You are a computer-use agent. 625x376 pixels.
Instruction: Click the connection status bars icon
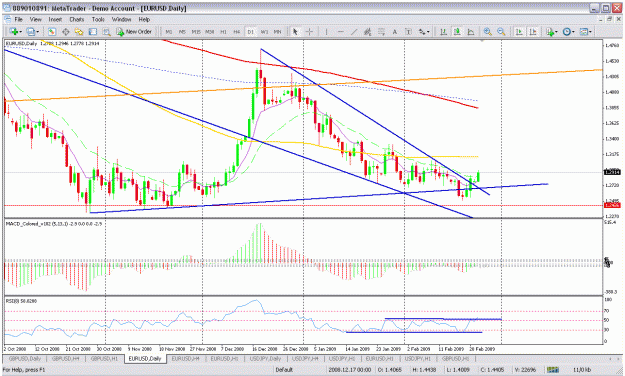(552, 370)
